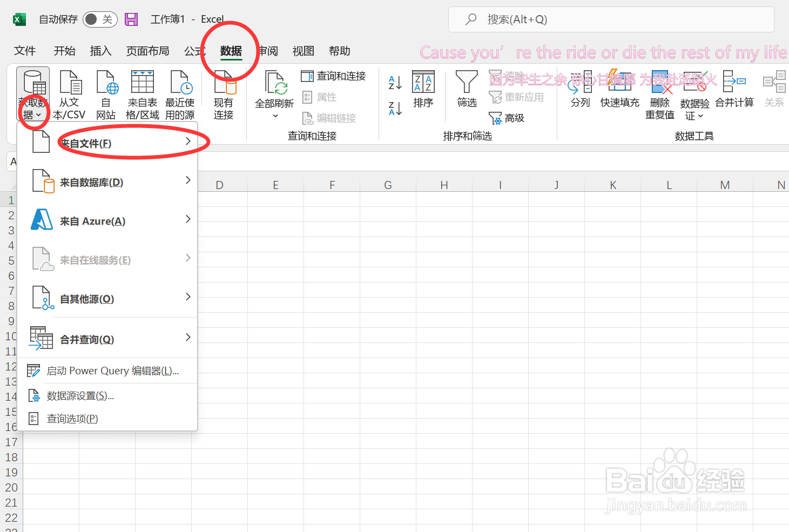The height and width of the screenshot is (532, 789).
Task: Toggle AutoSave (自动保存) switch
Action: tap(100, 19)
